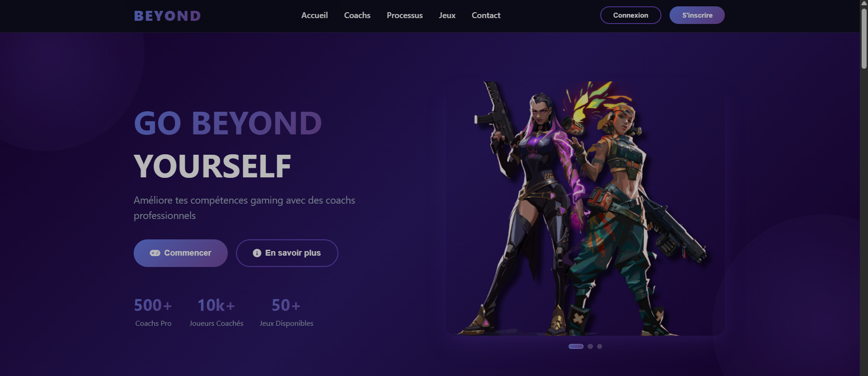Click the S'inscrire button
The width and height of the screenshot is (868, 376).
tap(697, 15)
